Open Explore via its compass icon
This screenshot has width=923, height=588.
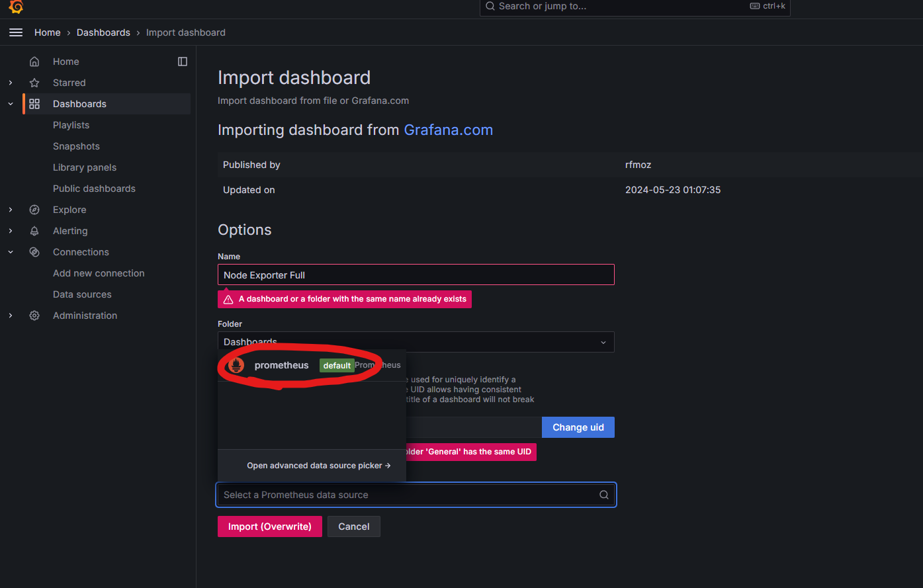34,209
